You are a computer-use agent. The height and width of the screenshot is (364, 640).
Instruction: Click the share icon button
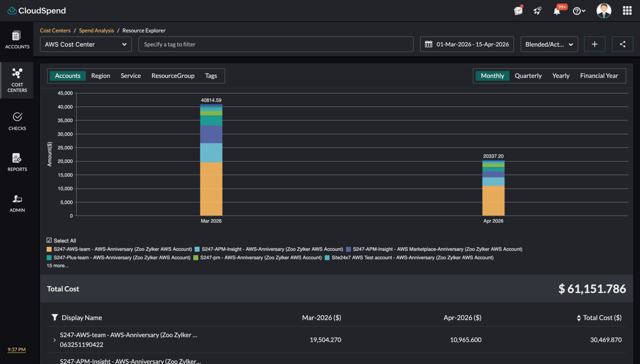click(x=622, y=44)
